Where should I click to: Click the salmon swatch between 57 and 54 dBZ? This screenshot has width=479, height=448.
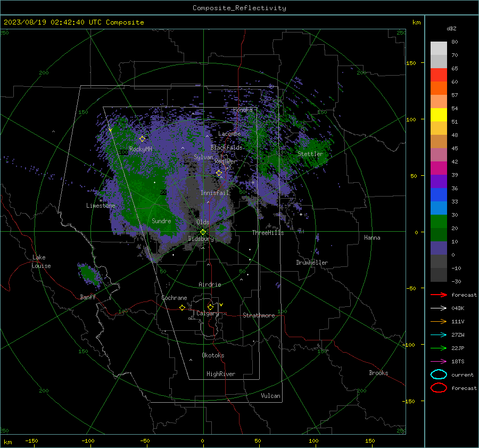point(439,102)
